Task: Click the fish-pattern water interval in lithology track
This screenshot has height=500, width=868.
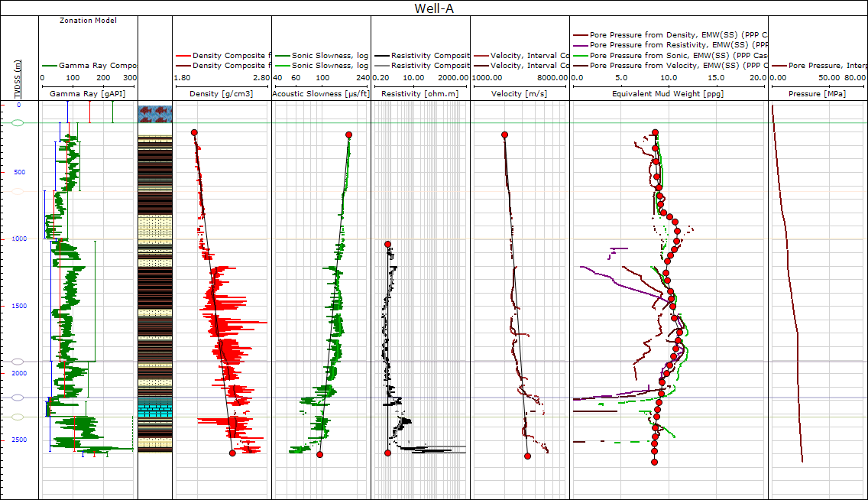Action: 154,114
